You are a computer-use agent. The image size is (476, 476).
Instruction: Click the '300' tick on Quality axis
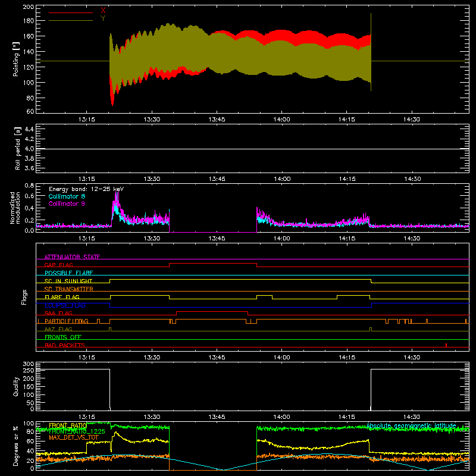29,364
